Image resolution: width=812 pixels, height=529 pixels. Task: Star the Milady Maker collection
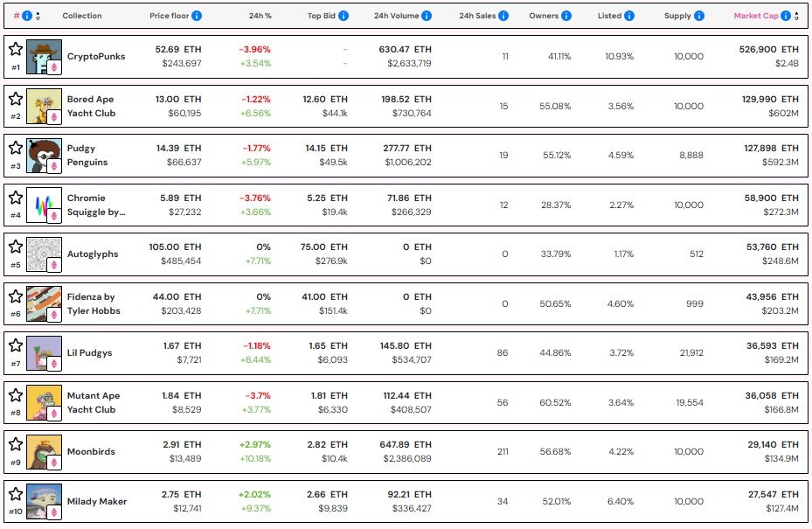pos(15,495)
